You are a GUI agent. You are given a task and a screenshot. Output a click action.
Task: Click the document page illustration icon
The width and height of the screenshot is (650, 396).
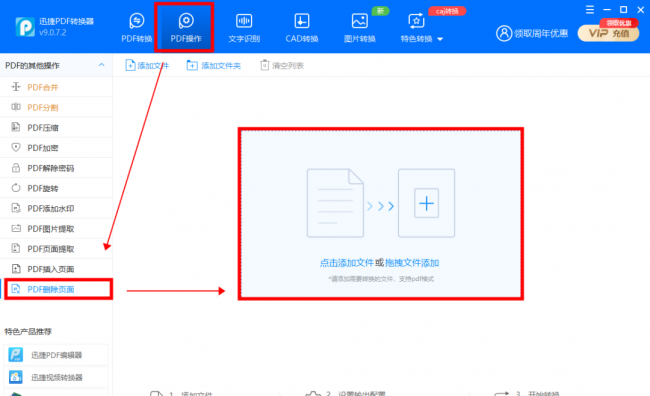(335, 203)
